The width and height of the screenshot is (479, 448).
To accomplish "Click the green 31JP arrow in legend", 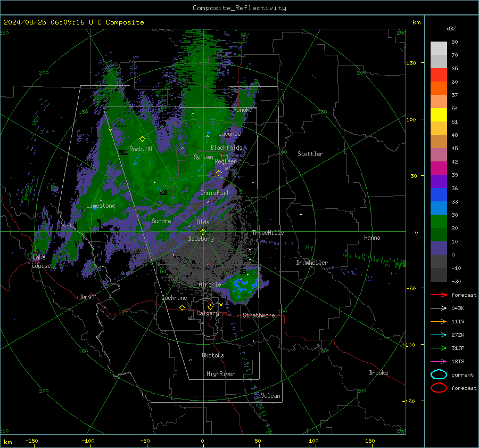I will [439, 348].
